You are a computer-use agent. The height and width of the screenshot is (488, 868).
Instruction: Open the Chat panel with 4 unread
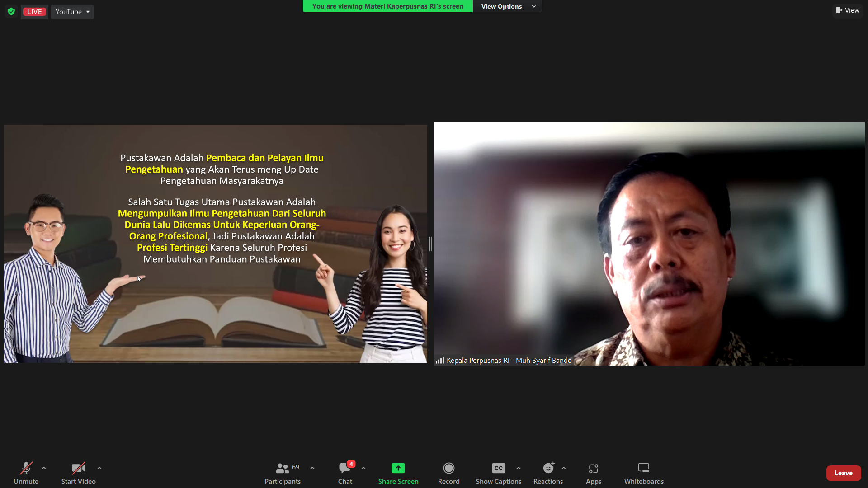[x=345, y=468]
